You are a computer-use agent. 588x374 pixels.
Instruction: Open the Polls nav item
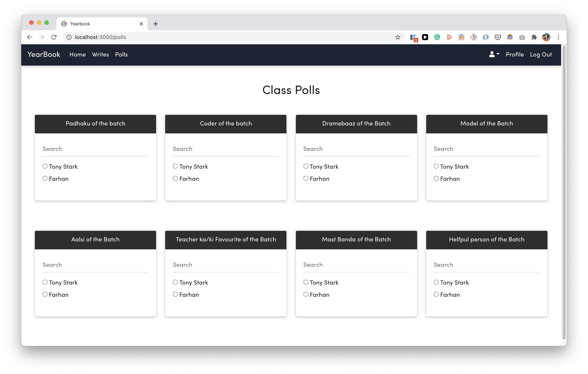[121, 55]
